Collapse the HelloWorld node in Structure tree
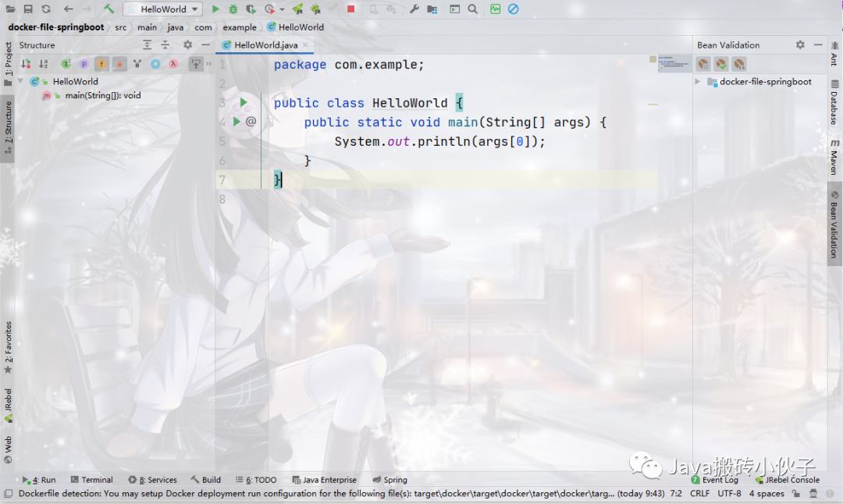 coord(20,81)
